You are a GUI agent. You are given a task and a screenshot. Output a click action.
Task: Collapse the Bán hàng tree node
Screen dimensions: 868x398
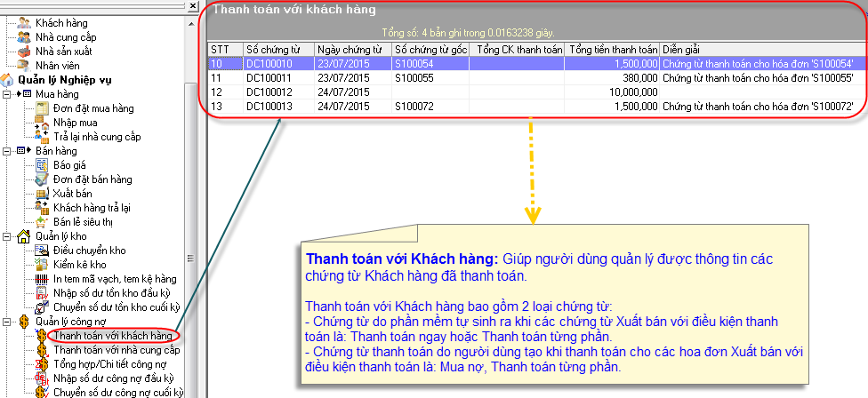tap(8, 150)
